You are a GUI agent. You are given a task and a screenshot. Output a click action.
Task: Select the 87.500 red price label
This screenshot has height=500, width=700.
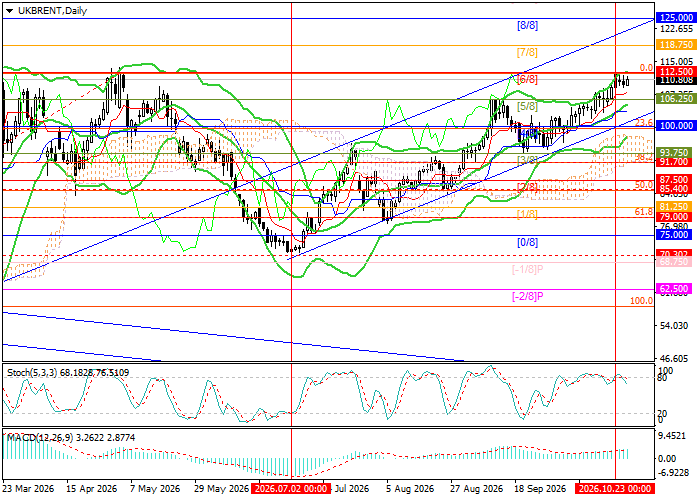(676, 179)
